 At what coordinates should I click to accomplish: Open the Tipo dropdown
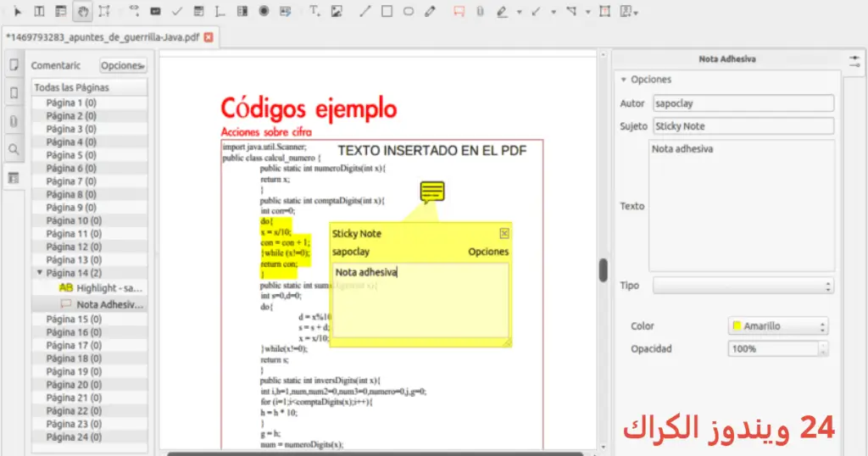tap(743, 286)
